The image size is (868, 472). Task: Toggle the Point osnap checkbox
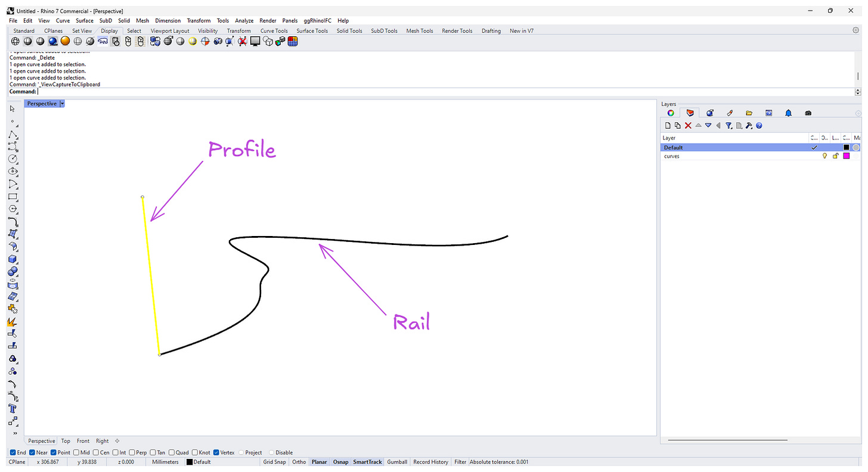[54, 452]
